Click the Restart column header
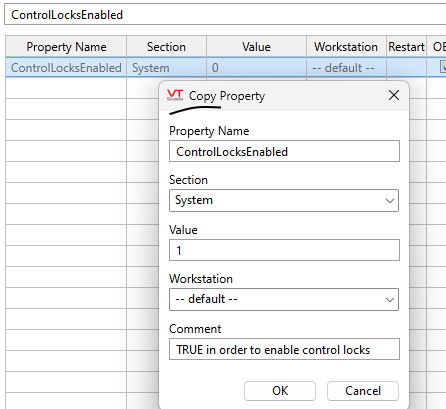The width and height of the screenshot is (446, 409). tap(406, 47)
